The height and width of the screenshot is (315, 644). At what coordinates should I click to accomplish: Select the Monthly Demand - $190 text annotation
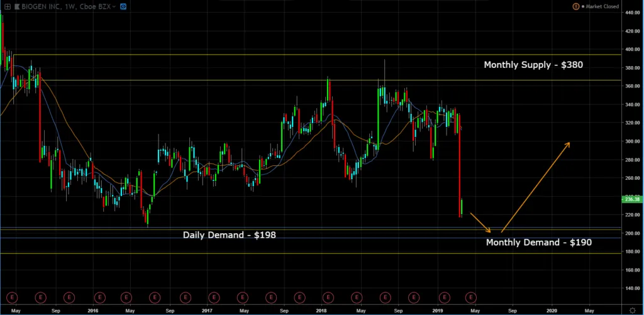point(539,242)
